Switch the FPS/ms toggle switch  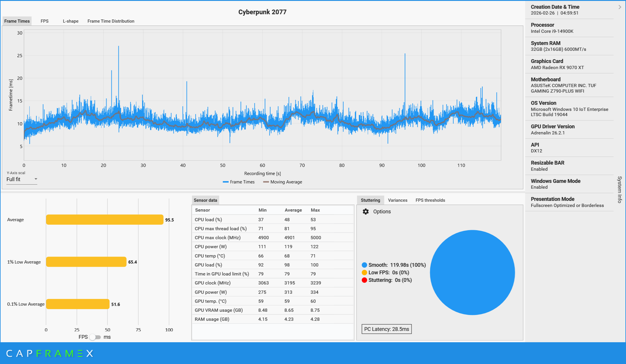[95, 337]
